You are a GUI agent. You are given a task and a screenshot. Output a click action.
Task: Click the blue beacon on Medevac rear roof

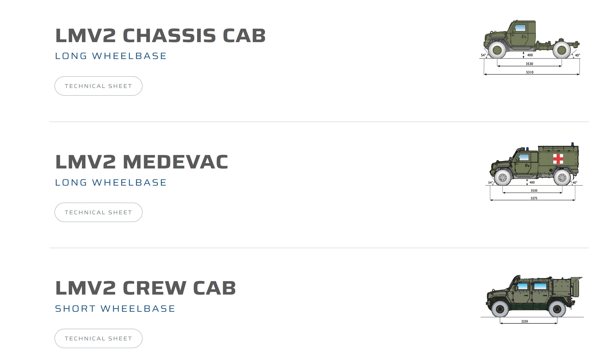tap(572, 144)
